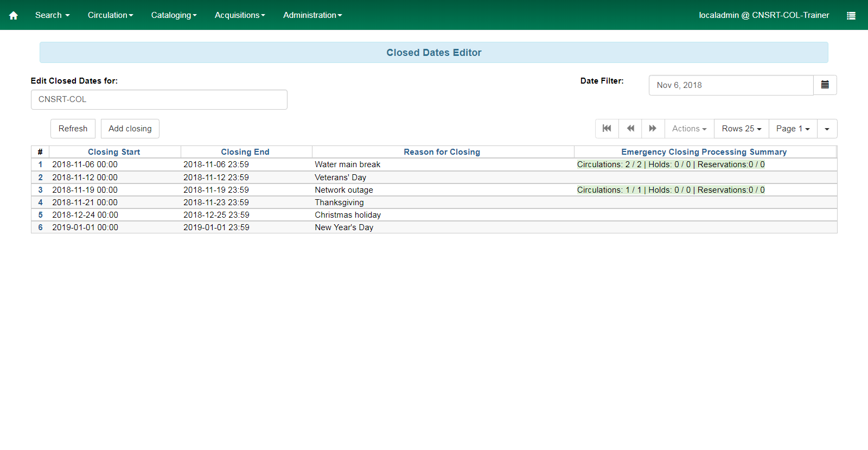Focus the CNSRT-COL library field
The height and width of the screenshot is (450, 868).
(x=159, y=99)
